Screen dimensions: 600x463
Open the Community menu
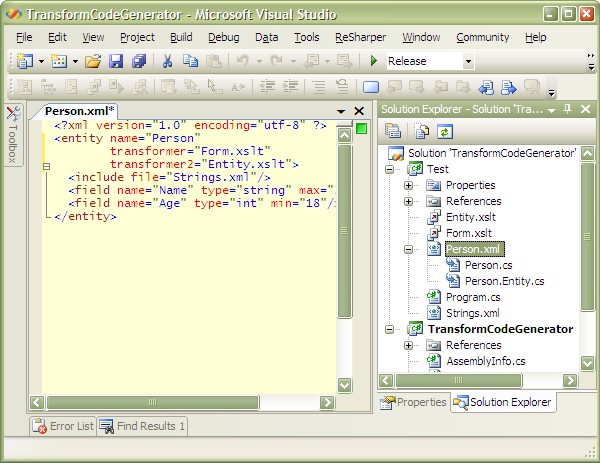click(x=483, y=37)
